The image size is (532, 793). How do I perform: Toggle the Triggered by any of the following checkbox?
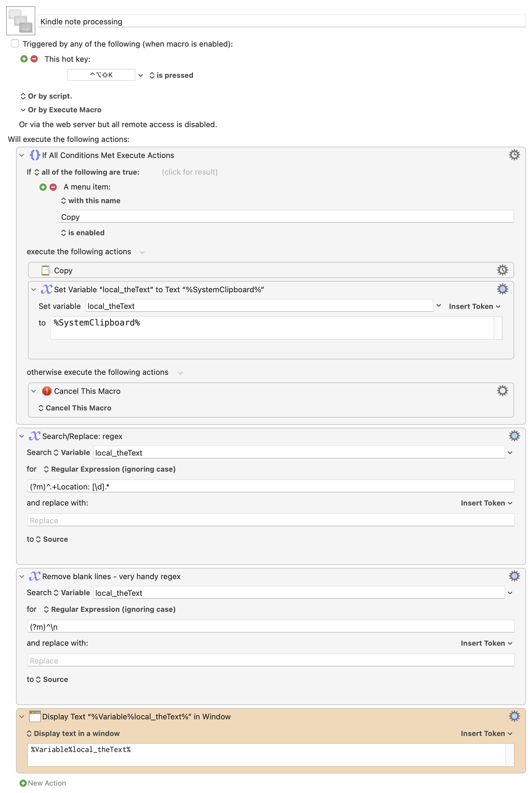pos(15,43)
